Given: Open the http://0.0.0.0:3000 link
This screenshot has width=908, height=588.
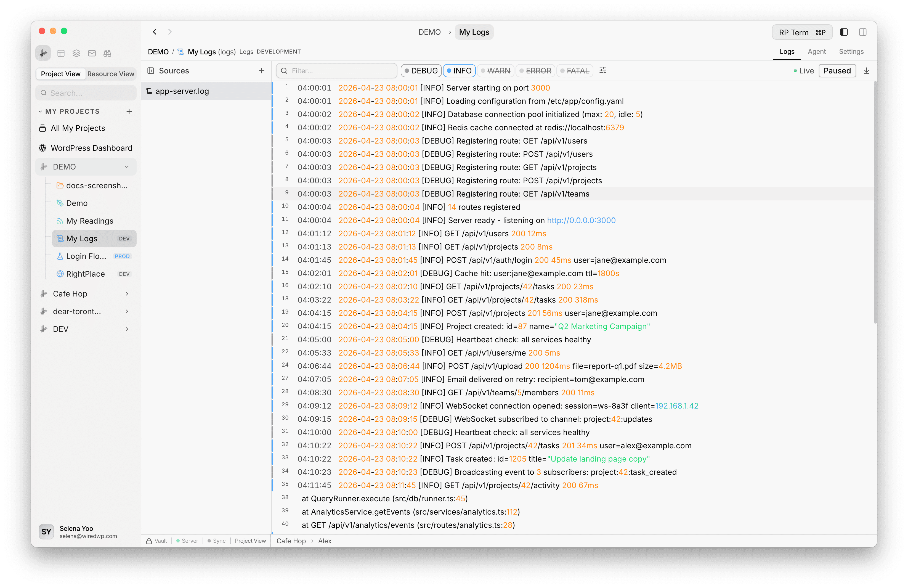Looking at the screenshot, I should coord(581,220).
